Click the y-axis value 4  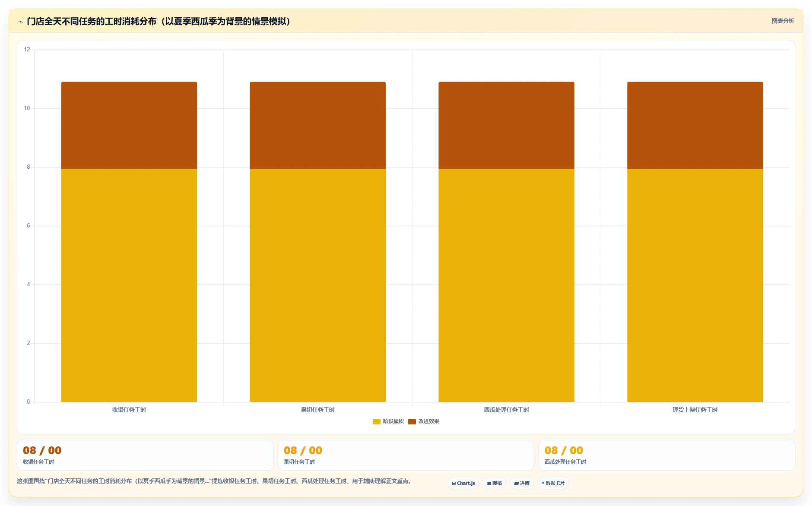[29, 285]
